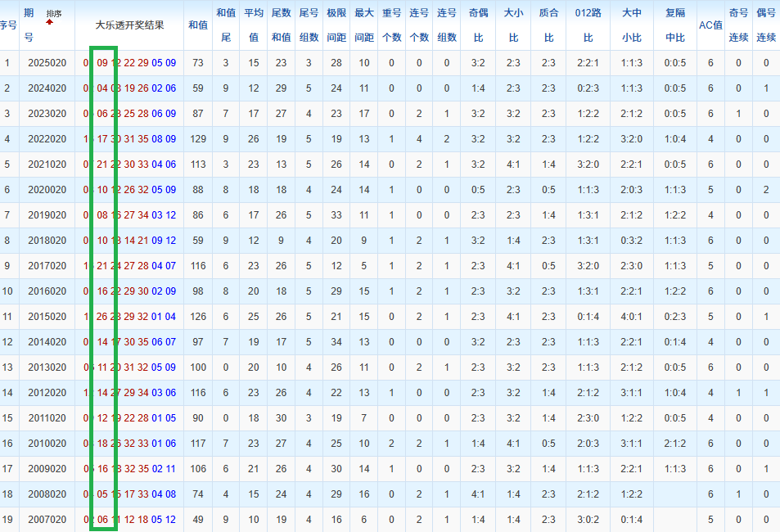Click sum value 49 in row 2007020

198,520
